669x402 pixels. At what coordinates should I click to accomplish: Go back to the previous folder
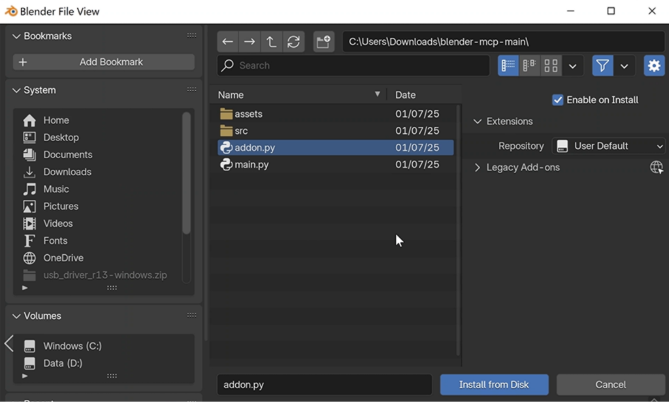(228, 42)
